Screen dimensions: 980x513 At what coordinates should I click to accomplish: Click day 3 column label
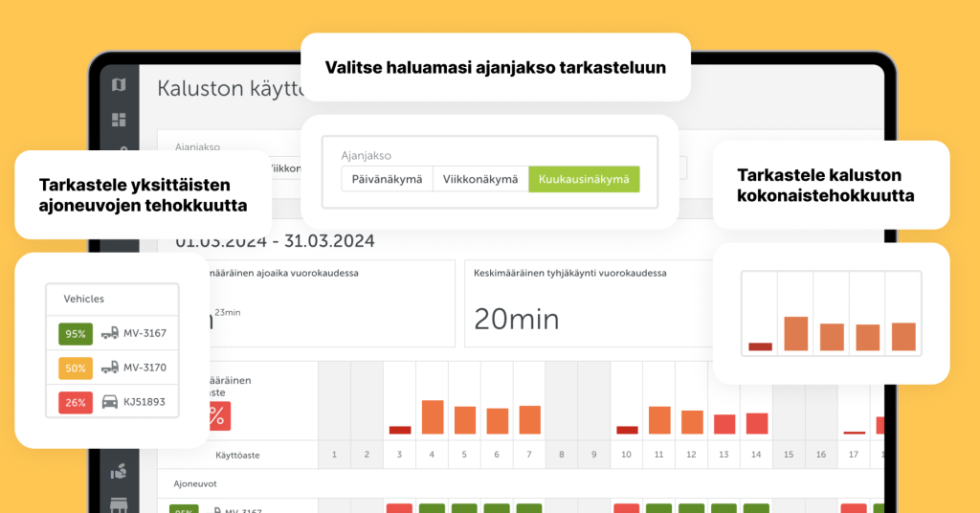pos(399,455)
